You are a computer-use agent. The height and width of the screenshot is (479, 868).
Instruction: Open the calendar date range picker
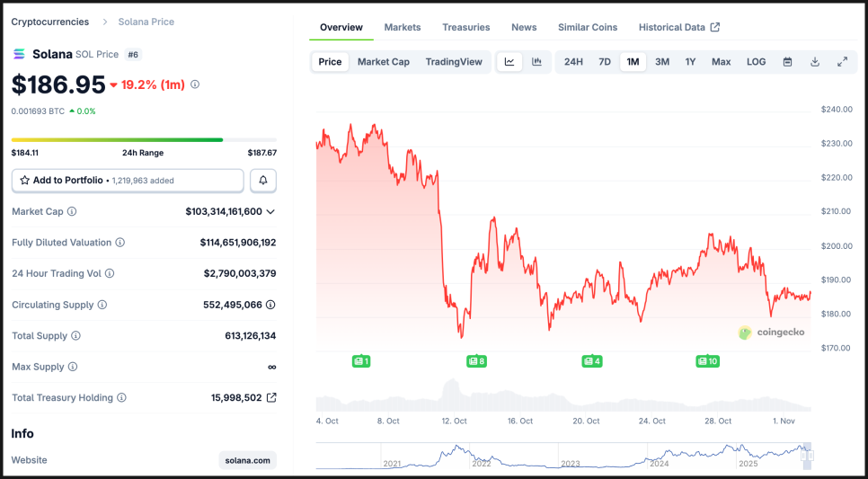point(787,62)
